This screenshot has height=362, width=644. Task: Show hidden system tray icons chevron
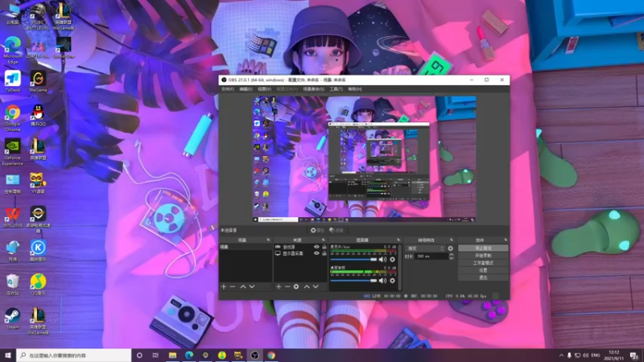[x=561, y=355]
